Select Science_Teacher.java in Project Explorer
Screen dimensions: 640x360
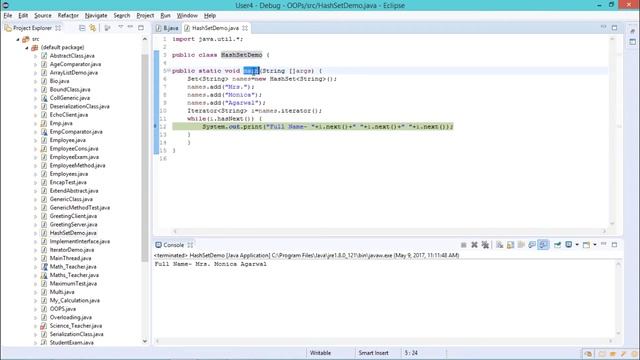coord(76,326)
